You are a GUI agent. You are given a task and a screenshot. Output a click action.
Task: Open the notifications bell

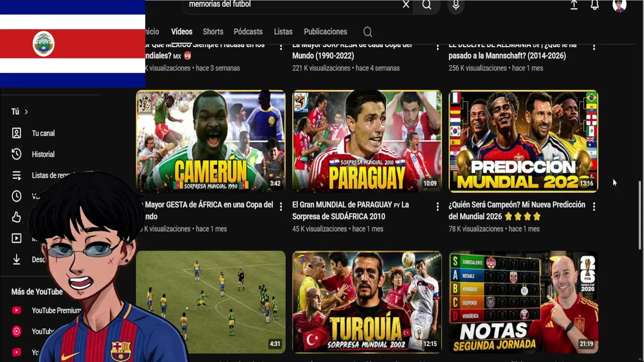(x=595, y=5)
